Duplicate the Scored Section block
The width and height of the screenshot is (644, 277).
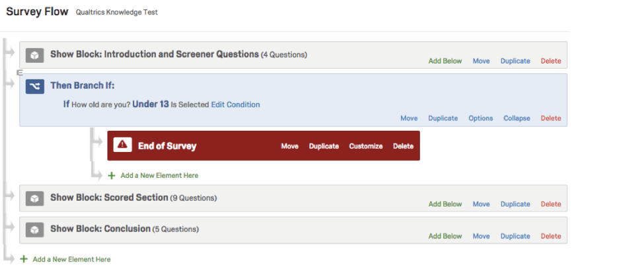click(x=515, y=204)
